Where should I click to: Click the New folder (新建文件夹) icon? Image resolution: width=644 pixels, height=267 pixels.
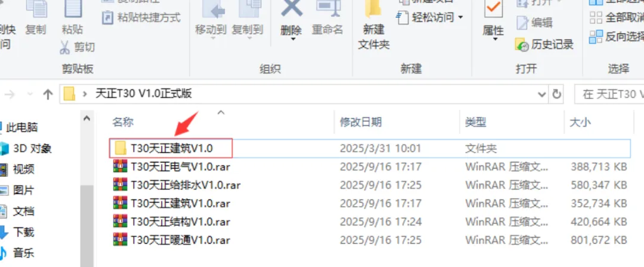(373, 10)
